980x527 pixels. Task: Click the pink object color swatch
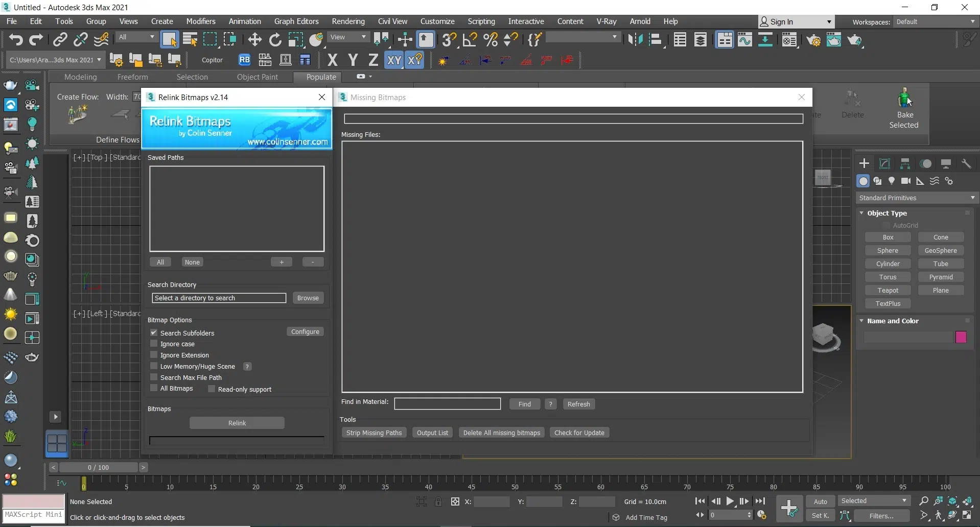961,337
